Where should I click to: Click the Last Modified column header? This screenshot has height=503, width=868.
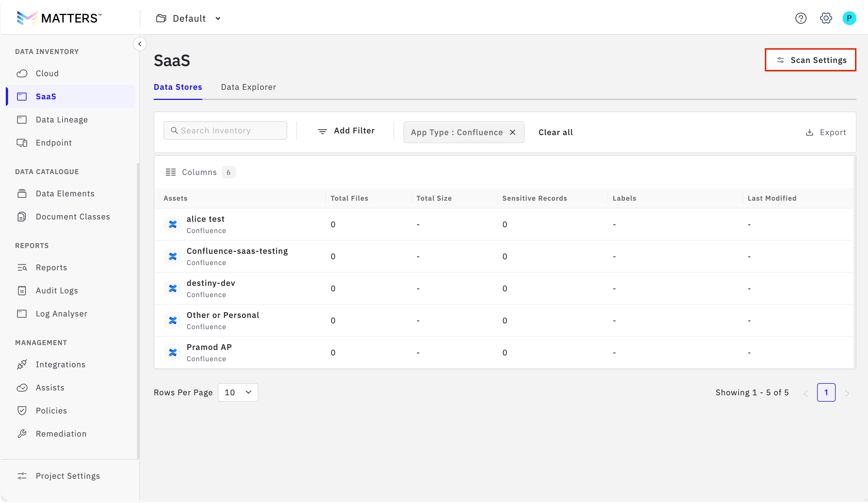coord(772,198)
